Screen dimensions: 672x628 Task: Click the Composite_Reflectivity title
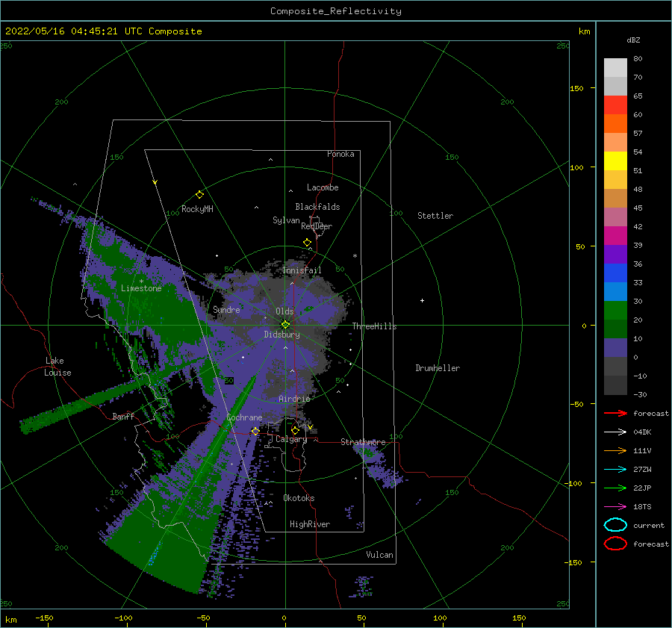336,11
